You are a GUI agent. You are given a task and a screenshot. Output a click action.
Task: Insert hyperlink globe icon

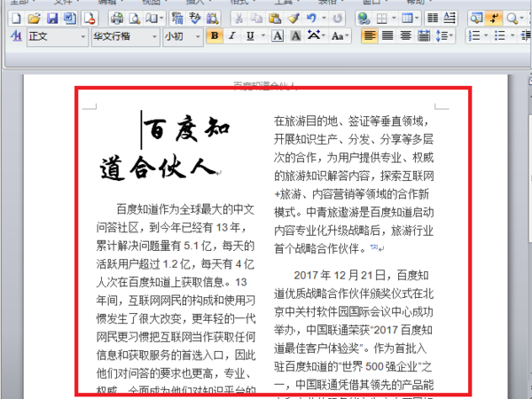(364, 18)
